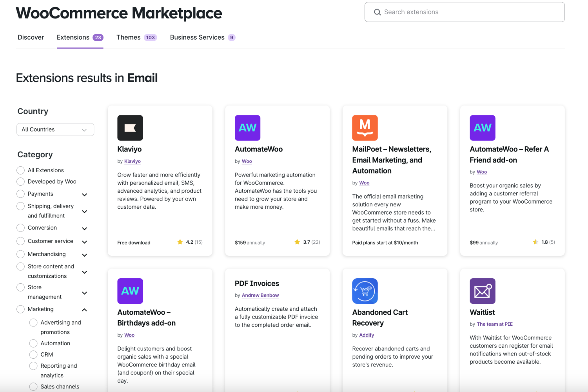Check the Automation subcategory checkbox
Image resolution: width=588 pixels, height=392 pixels.
[33, 343]
